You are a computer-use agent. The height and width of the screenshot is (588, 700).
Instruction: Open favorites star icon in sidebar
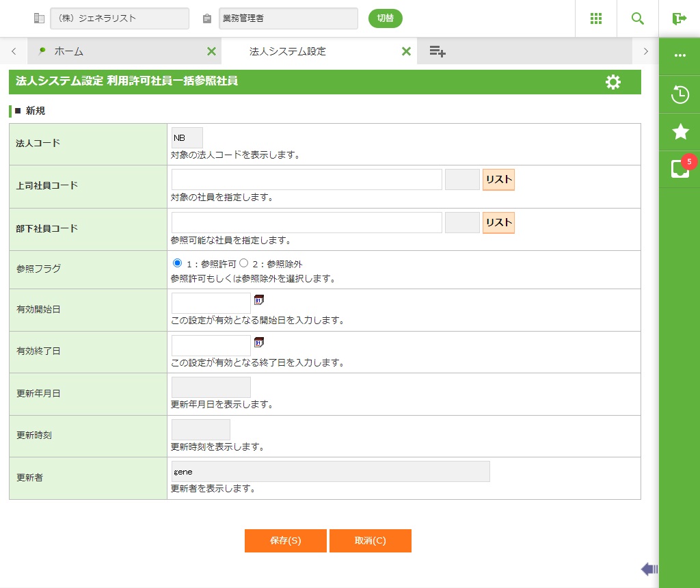point(679,132)
